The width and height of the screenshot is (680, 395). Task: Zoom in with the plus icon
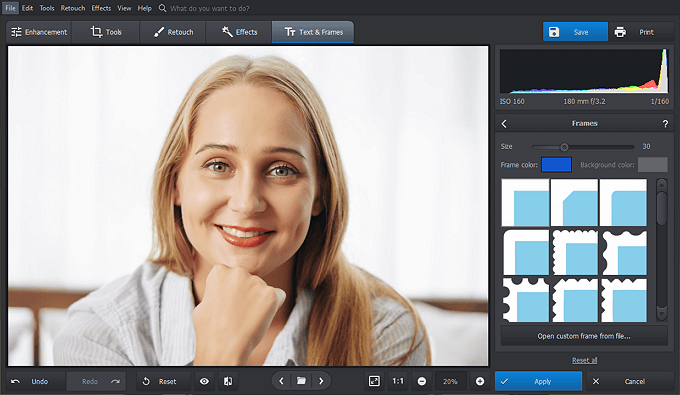coord(480,382)
